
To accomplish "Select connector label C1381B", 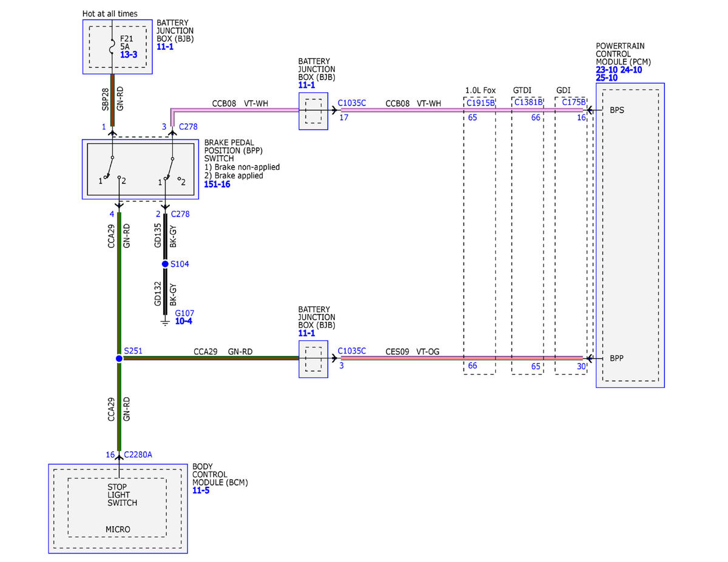I will pyautogui.click(x=528, y=102).
